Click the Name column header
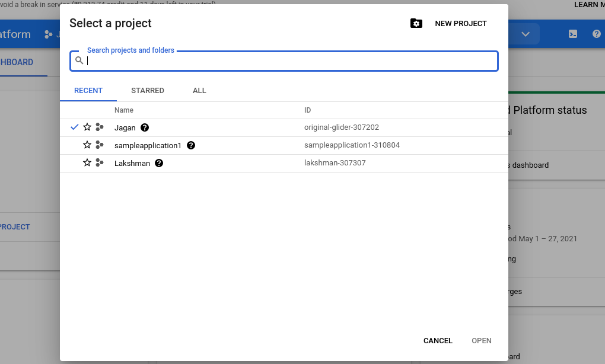This screenshot has height=364, width=605. coord(124,110)
